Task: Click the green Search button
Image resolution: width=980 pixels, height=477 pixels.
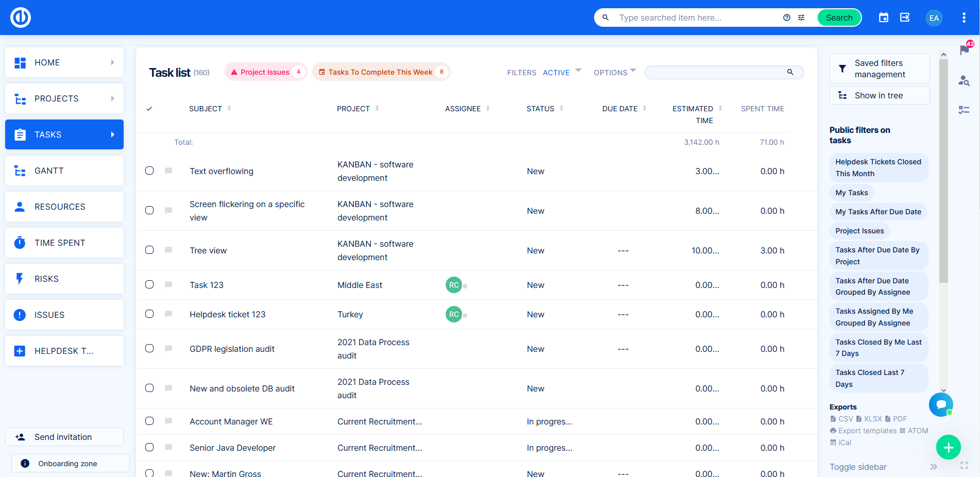Action: click(x=839, y=18)
